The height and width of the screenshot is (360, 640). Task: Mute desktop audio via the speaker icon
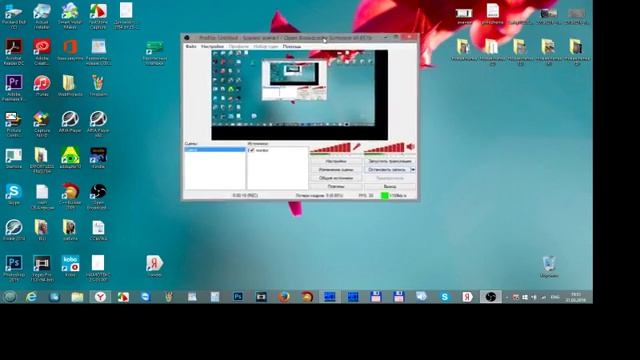point(411,147)
